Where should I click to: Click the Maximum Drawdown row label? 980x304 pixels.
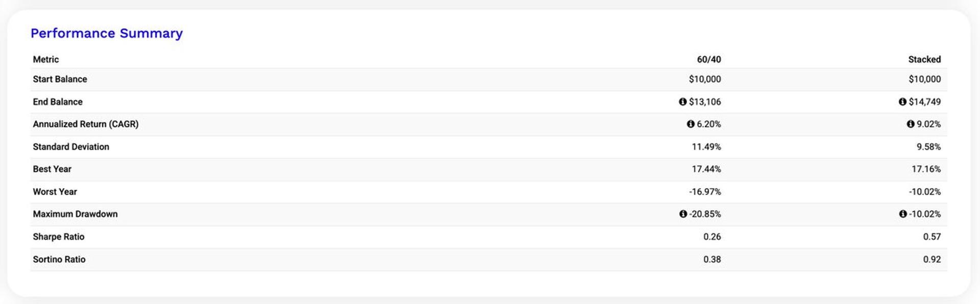point(75,214)
